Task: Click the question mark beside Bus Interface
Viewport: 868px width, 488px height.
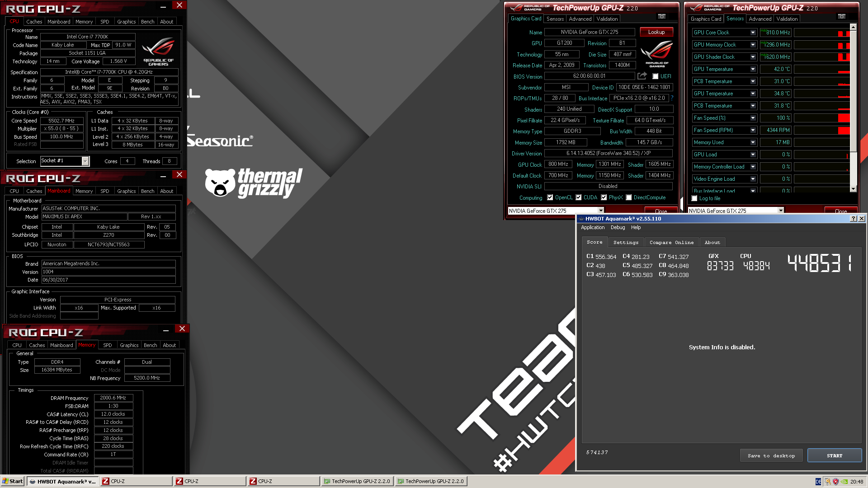Action: pyautogui.click(x=672, y=98)
